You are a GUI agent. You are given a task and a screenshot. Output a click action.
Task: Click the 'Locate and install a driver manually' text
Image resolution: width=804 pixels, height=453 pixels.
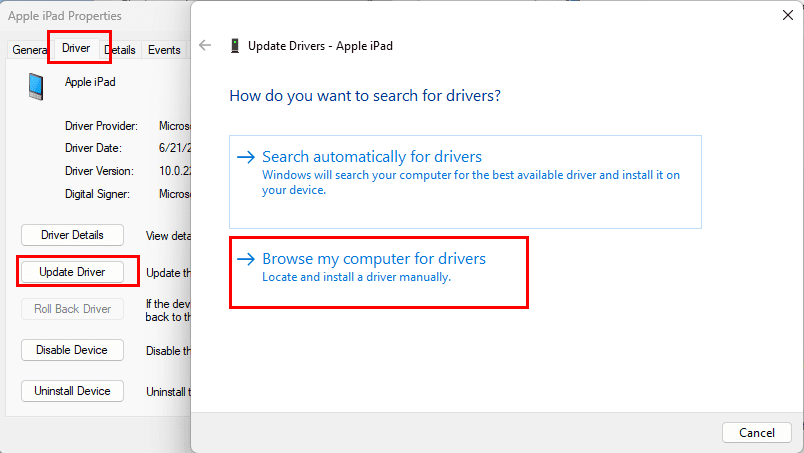(x=356, y=277)
